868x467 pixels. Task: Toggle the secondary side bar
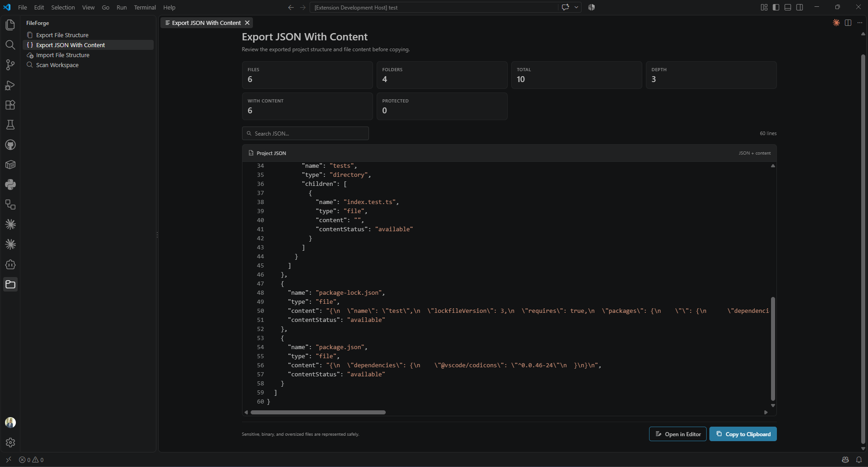800,7
